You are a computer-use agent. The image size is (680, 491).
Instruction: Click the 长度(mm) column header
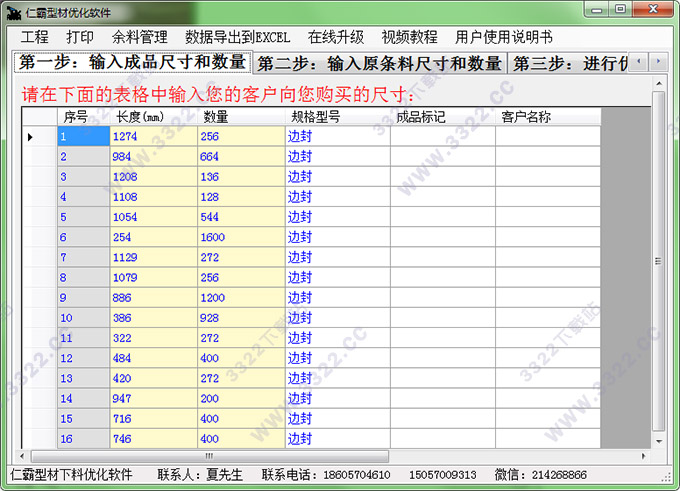(154, 117)
